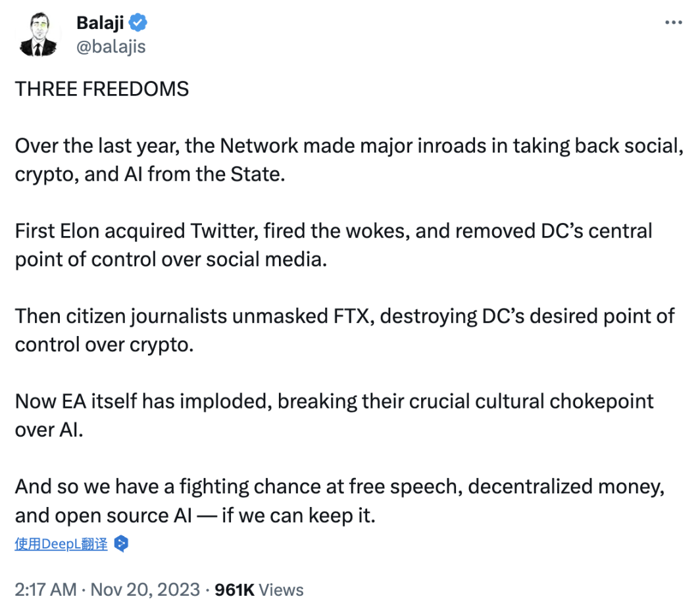Open Balaji's profile avatar picture
Screen dimensions: 700x607
(38, 34)
